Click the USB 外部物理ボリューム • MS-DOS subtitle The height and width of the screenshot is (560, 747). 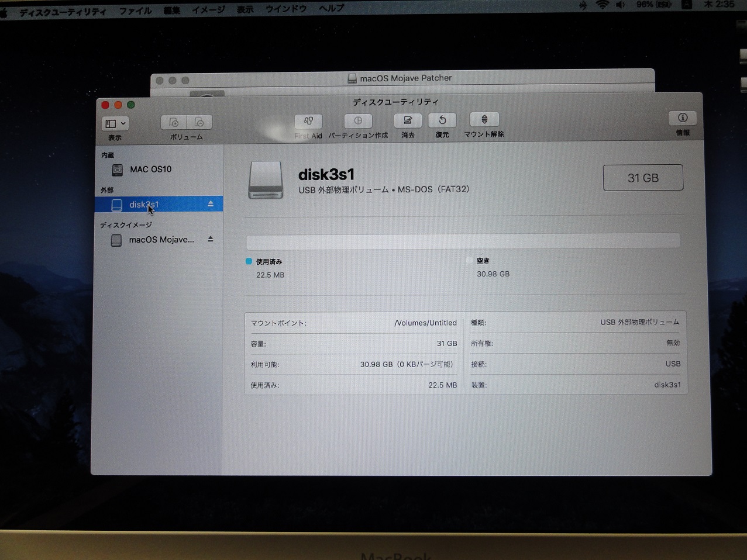pos(384,189)
